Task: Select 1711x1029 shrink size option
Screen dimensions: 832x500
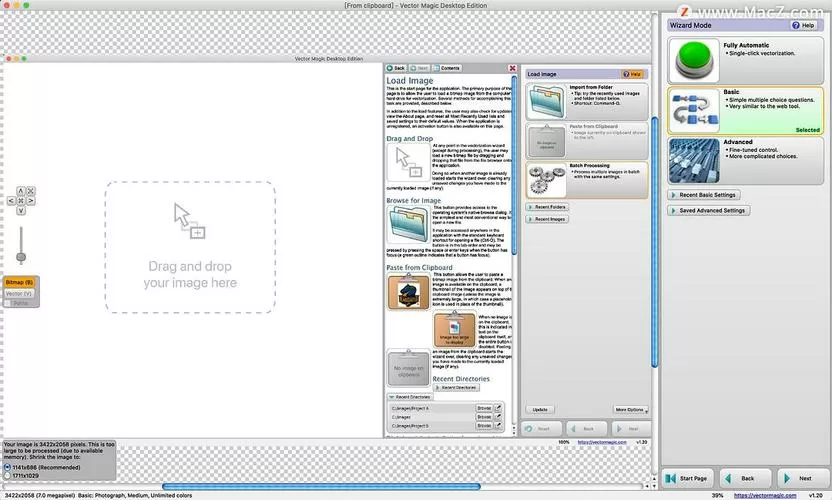Action: click(x=7, y=476)
